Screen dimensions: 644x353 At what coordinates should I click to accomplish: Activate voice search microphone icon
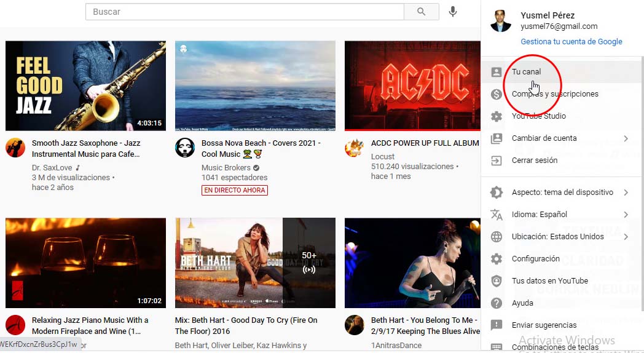[453, 12]
